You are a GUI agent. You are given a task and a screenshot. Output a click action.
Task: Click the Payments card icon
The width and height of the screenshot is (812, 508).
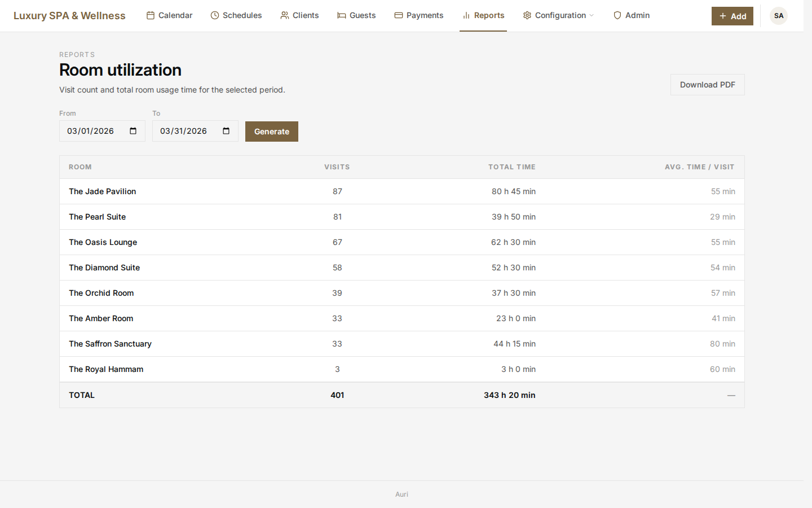point(399,15)
